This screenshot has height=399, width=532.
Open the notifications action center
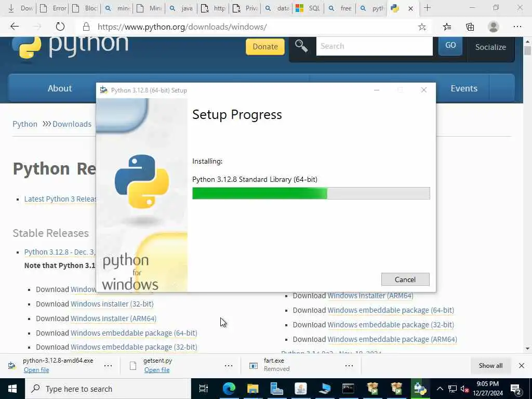(515, 389)
